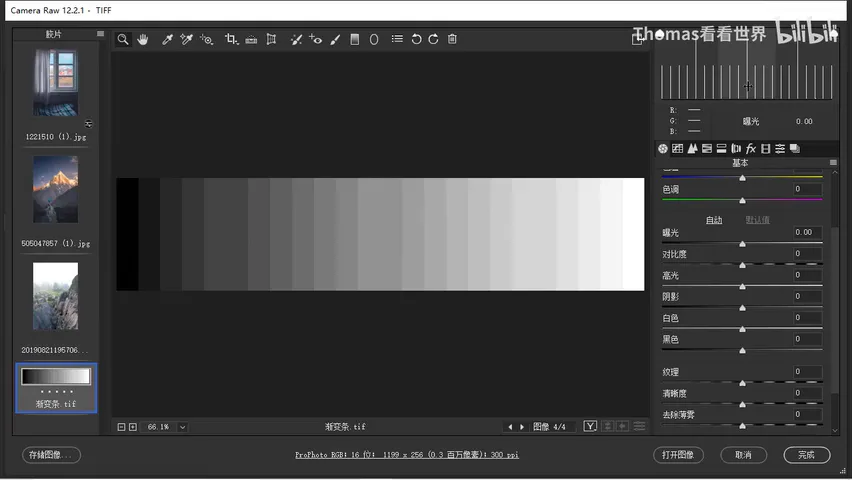Open the zoom level dropdown

(x=183, y=427)
